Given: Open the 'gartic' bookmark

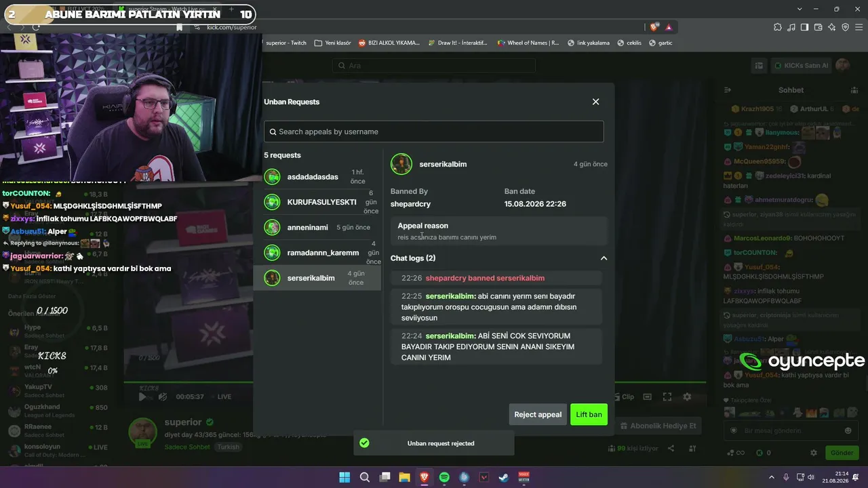Looking at the screenshot, I should click(x=660, y=43).
